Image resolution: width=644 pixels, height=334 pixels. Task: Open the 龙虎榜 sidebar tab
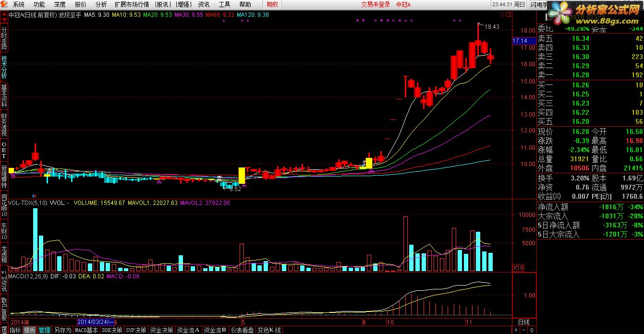4,255
